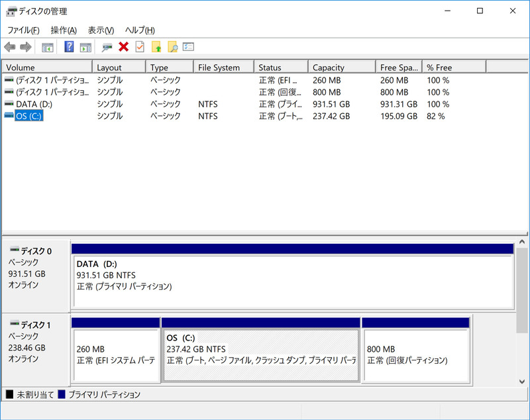Click the checkmark document toolbar icon
The height and width of the screenshot is (420, 530).
point(140,46)
